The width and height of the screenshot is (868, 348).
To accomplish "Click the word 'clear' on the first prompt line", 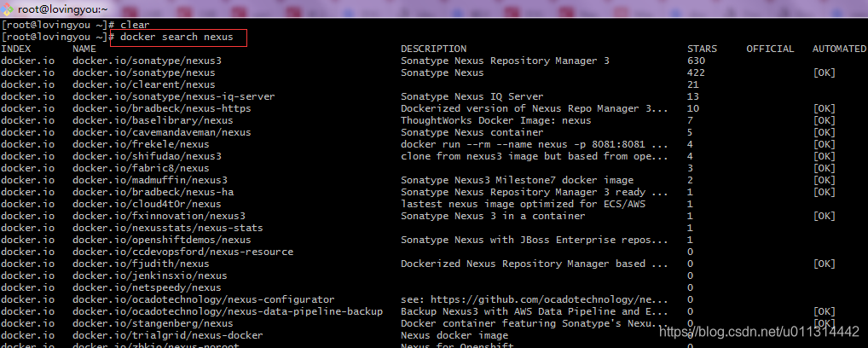I will click(135, 25).
